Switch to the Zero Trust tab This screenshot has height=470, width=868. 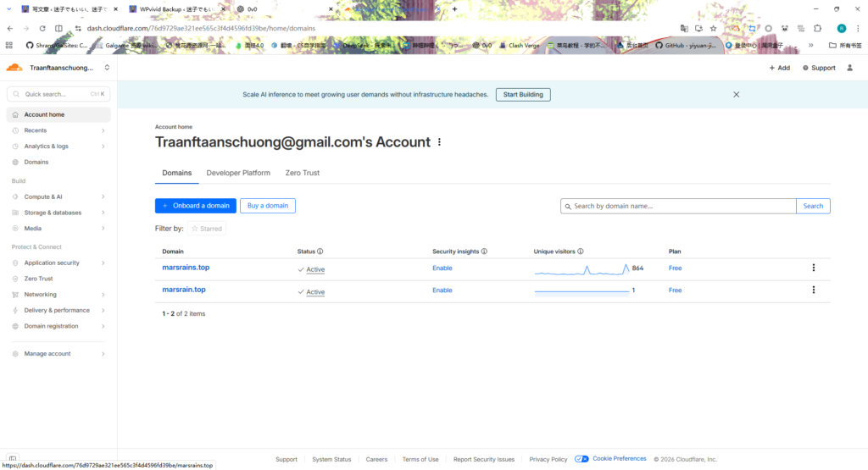[x=303, y=173]
